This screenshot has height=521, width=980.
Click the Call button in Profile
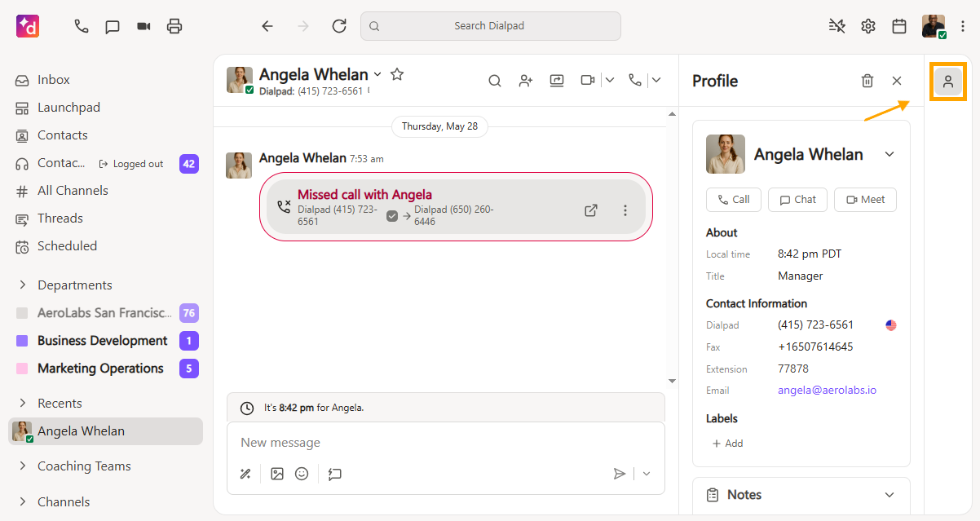click(x=734, y=200)
